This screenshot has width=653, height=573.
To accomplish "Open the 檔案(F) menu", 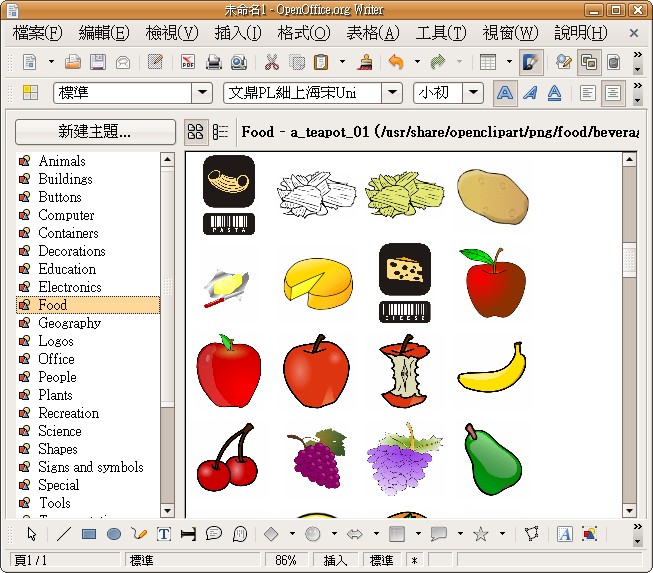I will coord(37,32).
